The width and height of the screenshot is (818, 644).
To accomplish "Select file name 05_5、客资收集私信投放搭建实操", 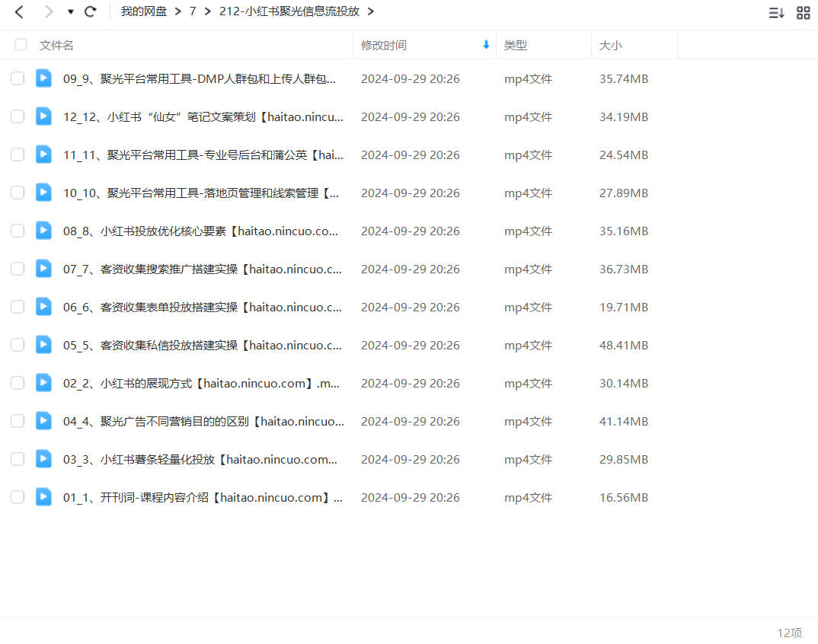I will 203,345.
